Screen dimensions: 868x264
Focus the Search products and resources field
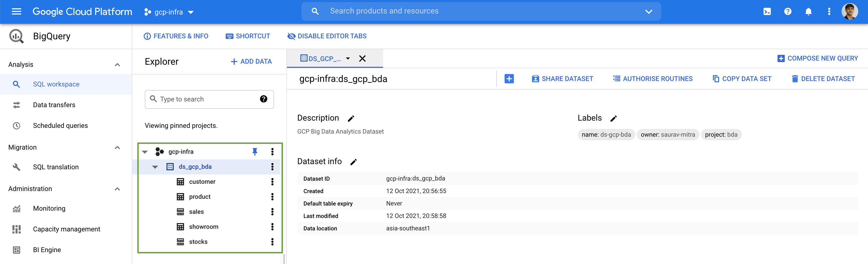click(x=481, y=11)
